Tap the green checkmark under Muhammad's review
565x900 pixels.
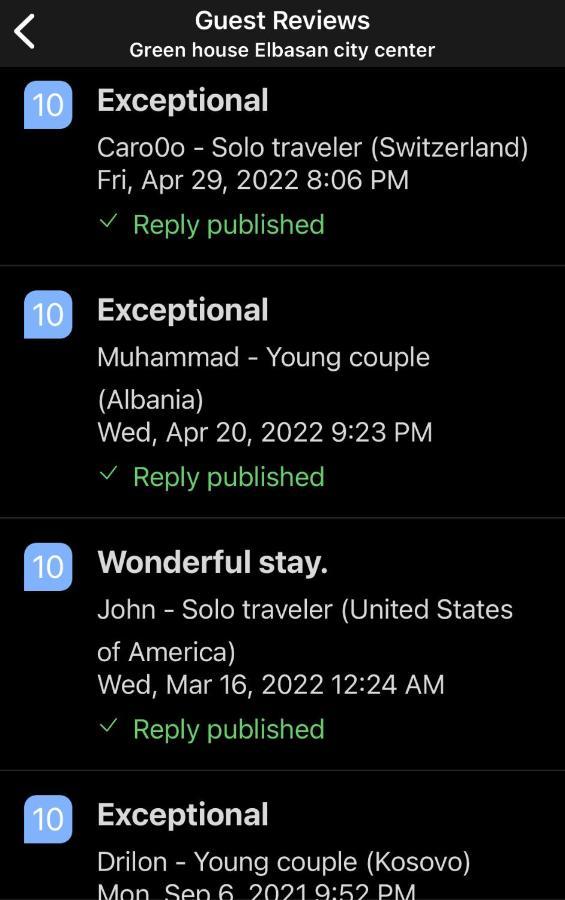pos(109,474)
